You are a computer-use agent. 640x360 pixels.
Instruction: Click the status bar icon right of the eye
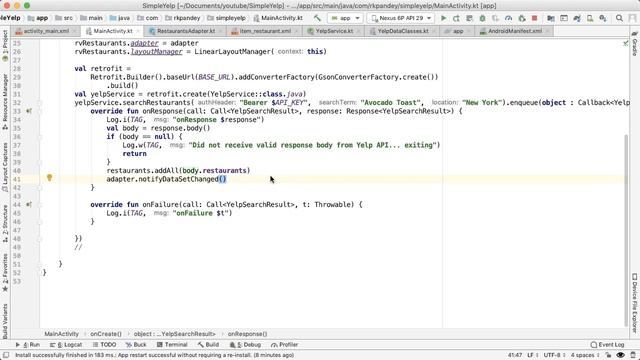coord(633,355)
